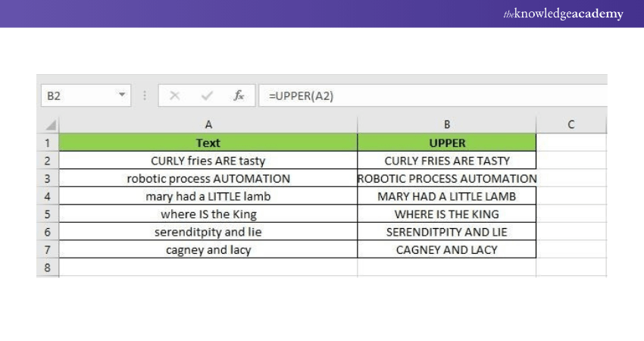Select cell 'ROBOTIC PROCESS AUTOMATION' in column B
644x341 pixels.
tap(447, 179)
